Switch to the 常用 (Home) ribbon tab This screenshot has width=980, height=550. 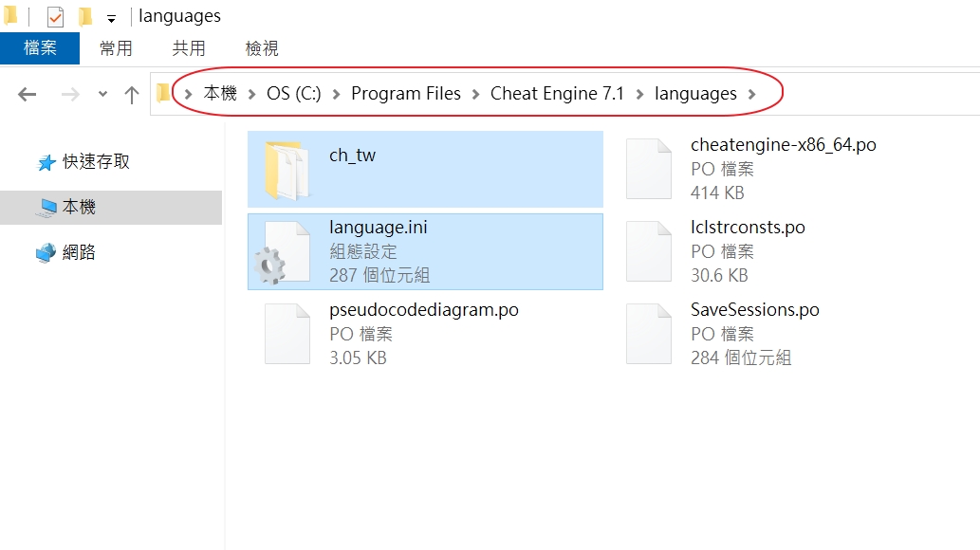pos(116,48)
